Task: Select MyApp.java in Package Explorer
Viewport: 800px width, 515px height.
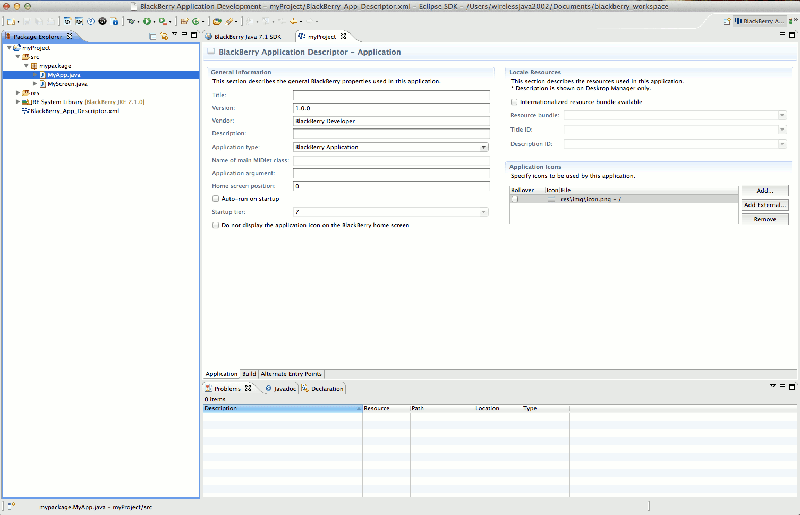Action: [64, 75]
